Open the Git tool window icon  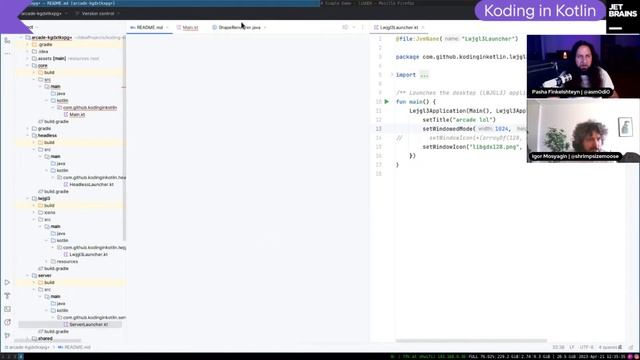point(7,336)
